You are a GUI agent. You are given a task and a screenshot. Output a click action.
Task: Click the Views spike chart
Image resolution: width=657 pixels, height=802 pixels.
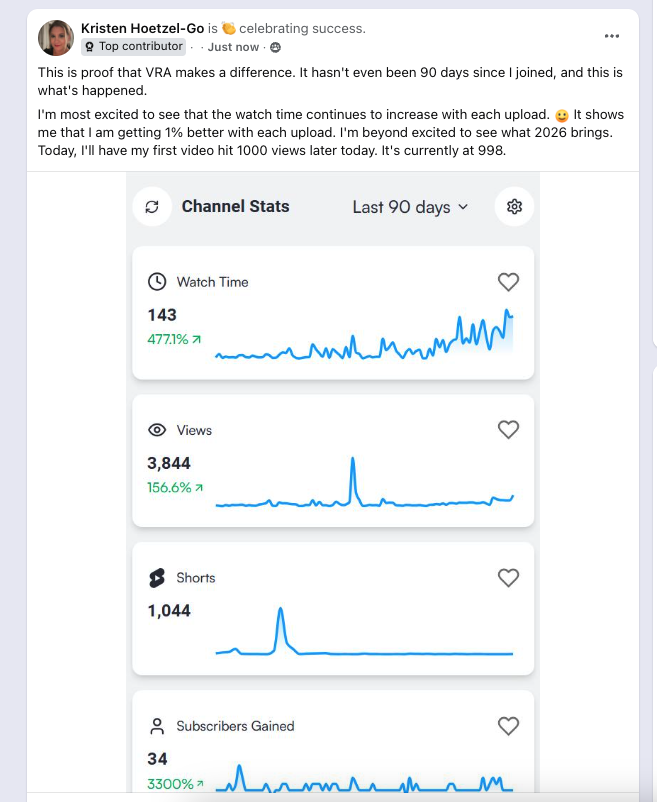364,487
